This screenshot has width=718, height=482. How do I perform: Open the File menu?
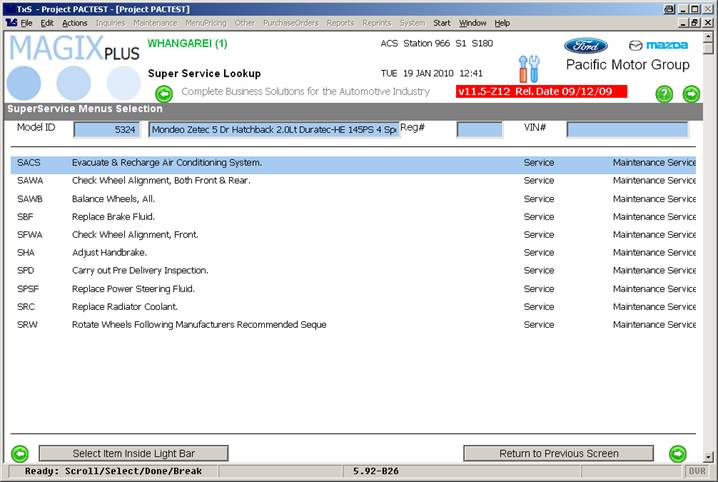pyautogui.click(x=26, y=22)
